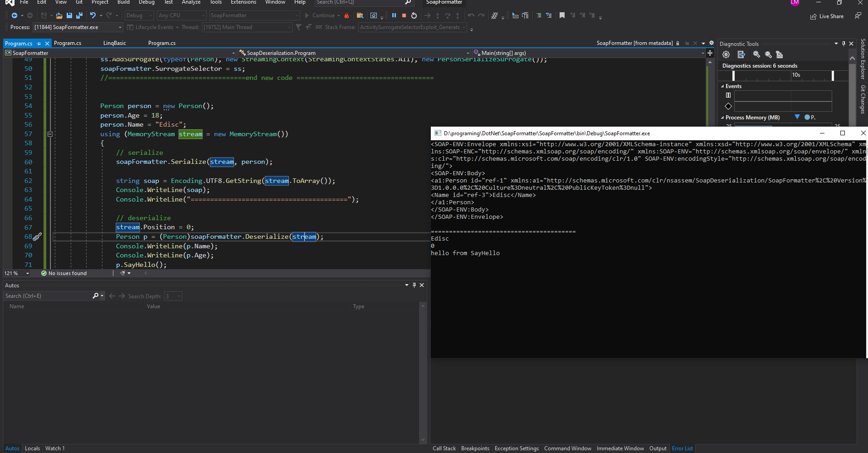Click the Diagnostic Tools timeline ruler

tap(783, 75)
